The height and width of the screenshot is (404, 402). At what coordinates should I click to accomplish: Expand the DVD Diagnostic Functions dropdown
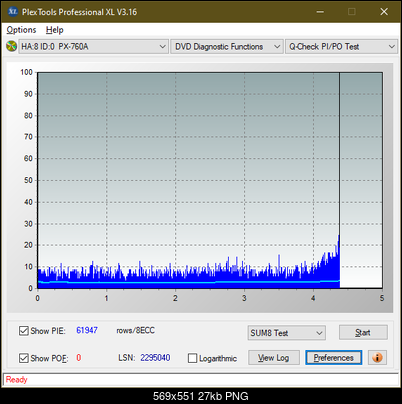coord(227,47)
